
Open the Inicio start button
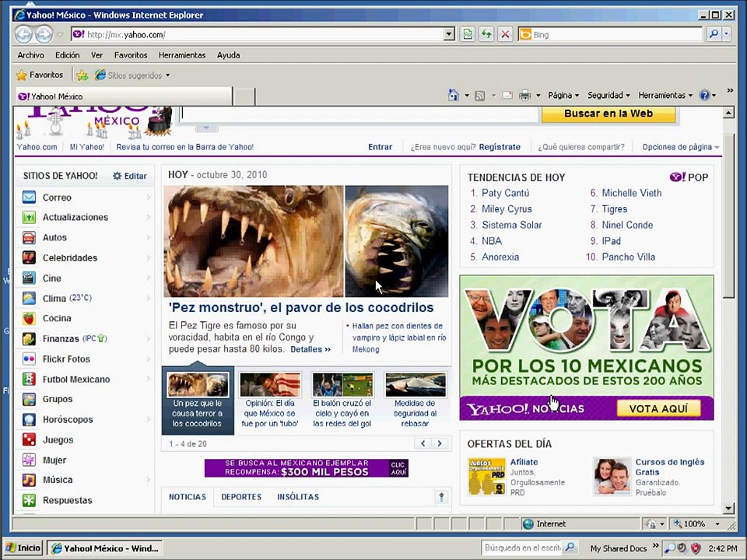coord(23,548)
